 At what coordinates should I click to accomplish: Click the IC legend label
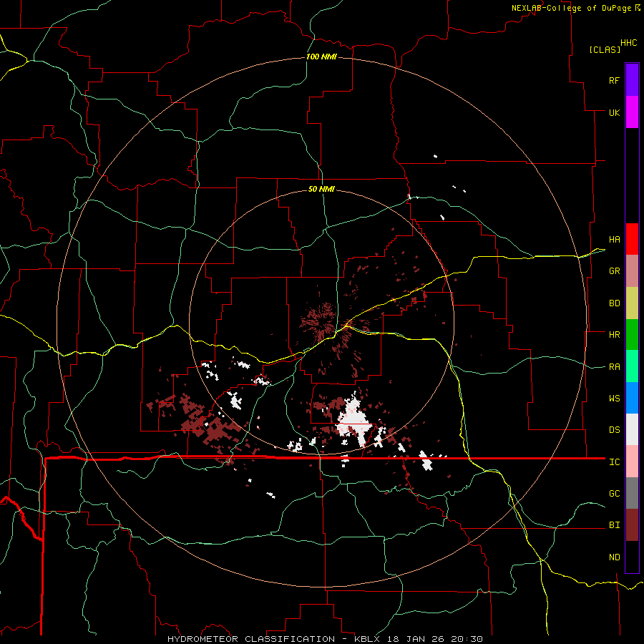[614, 462]
